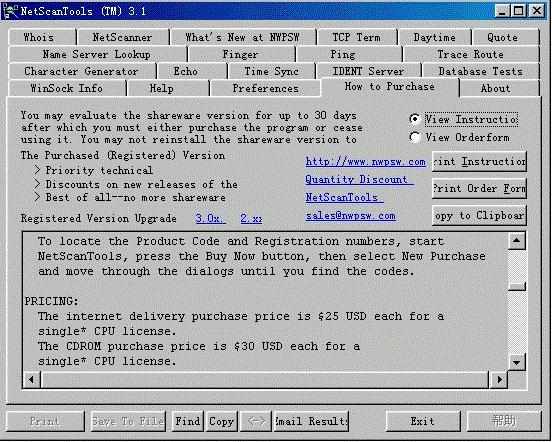This screenshot has height=442, width=552.
Task: Select the How to Purchase tab
Action: pyautogui.click(x=389, y=87)
